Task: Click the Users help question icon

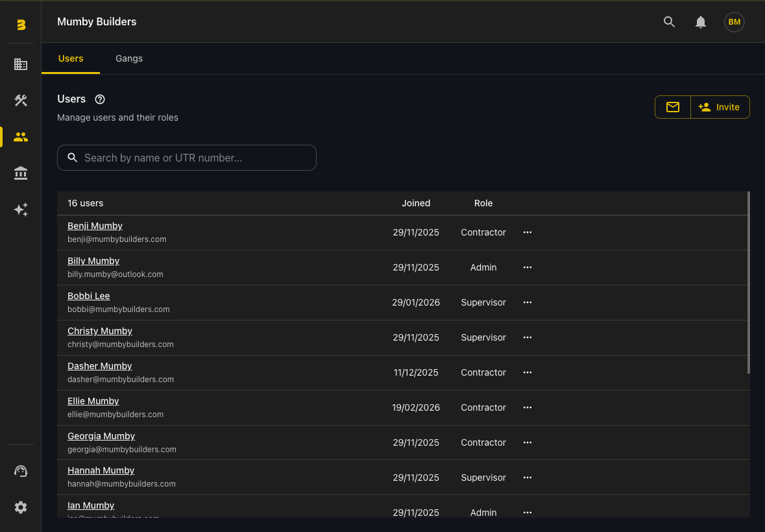Action: click(x=100, y=99)
